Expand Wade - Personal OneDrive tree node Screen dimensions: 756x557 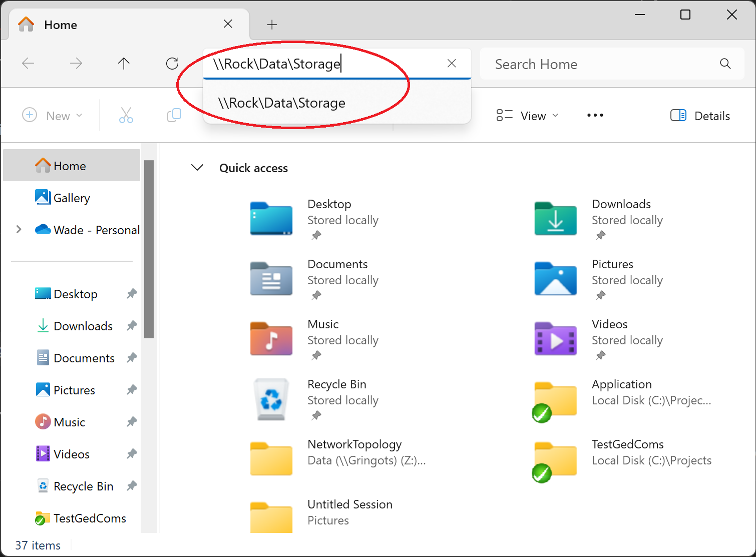tap(19, 230)
